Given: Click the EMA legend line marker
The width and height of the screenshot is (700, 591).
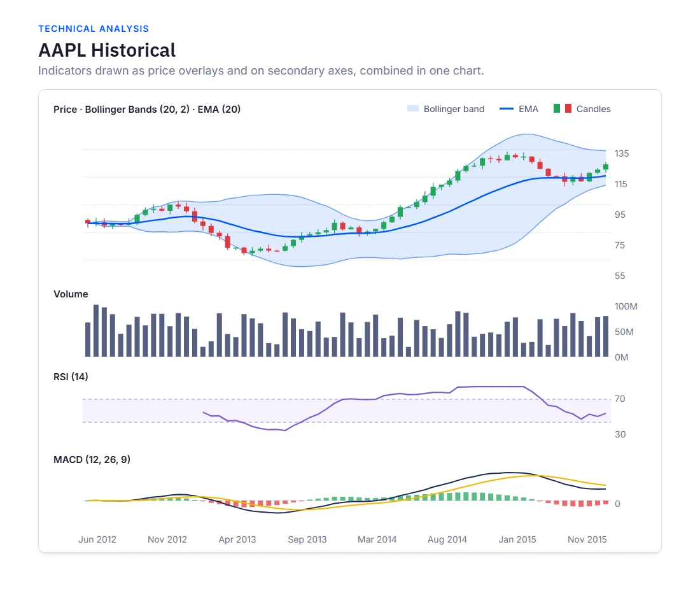Looking at the screenshot, I should pos(507,108).
